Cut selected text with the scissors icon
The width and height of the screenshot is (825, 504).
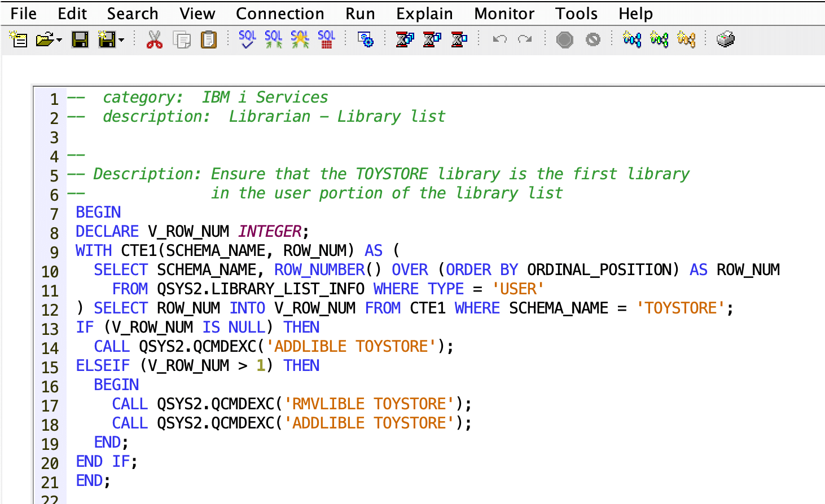coord(154,39)
